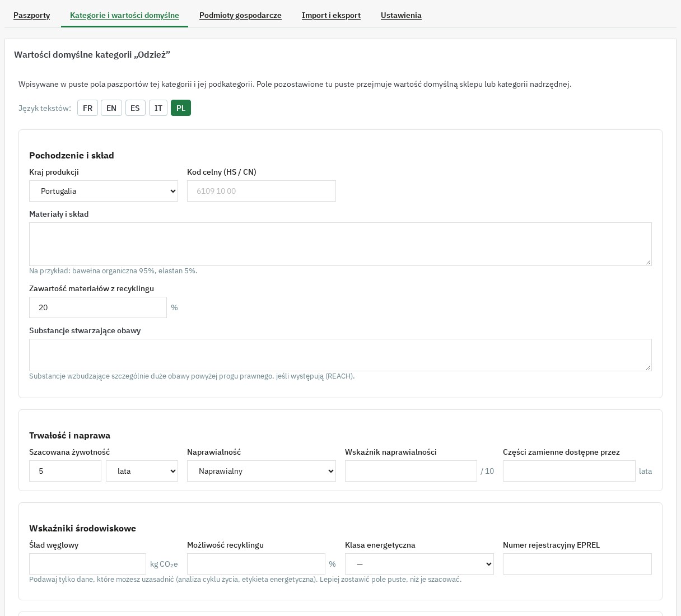Image resolution: width=681 pixels, height=616 pixels.
Task: Open the lifespan unit dropdown showing lata
Action: coord(142,471)
